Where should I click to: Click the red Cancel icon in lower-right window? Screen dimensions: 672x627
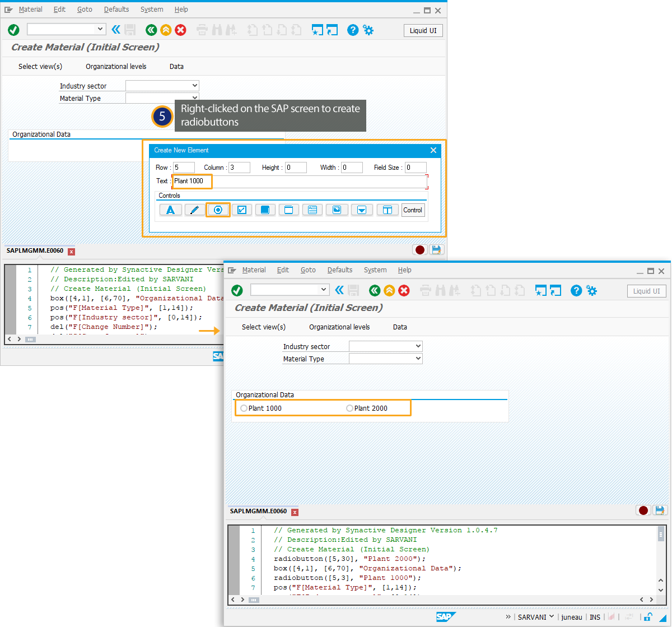pyautogui.click(x=404, y=290)
